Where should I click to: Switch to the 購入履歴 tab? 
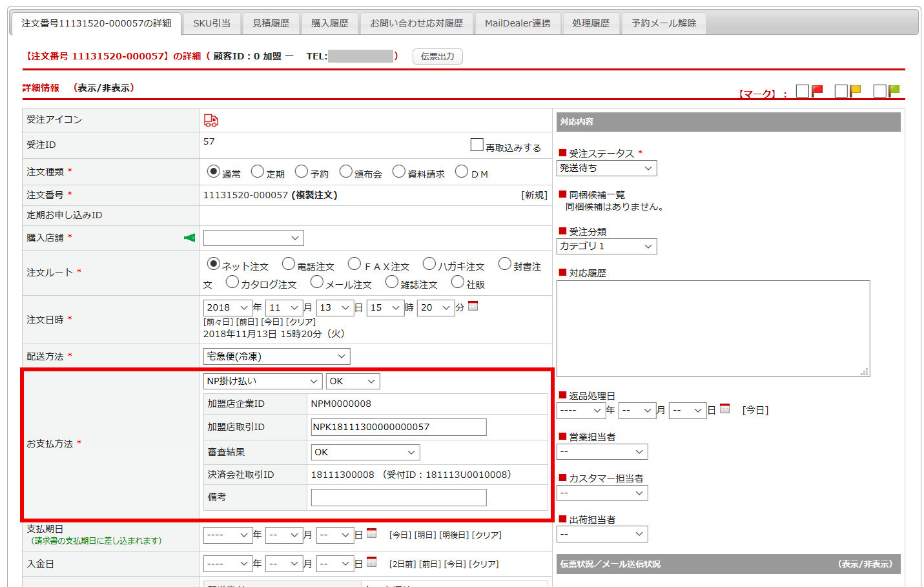(329, 23)
